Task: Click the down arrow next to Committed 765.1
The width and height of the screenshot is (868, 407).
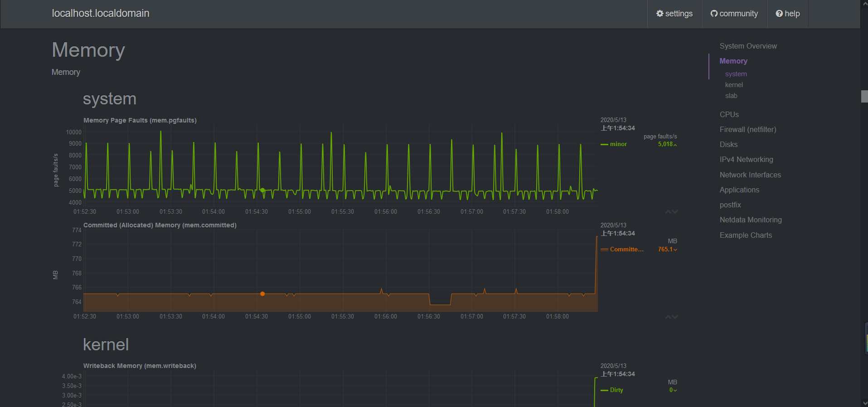Action: pyautogui.click(x=675, y=250)
